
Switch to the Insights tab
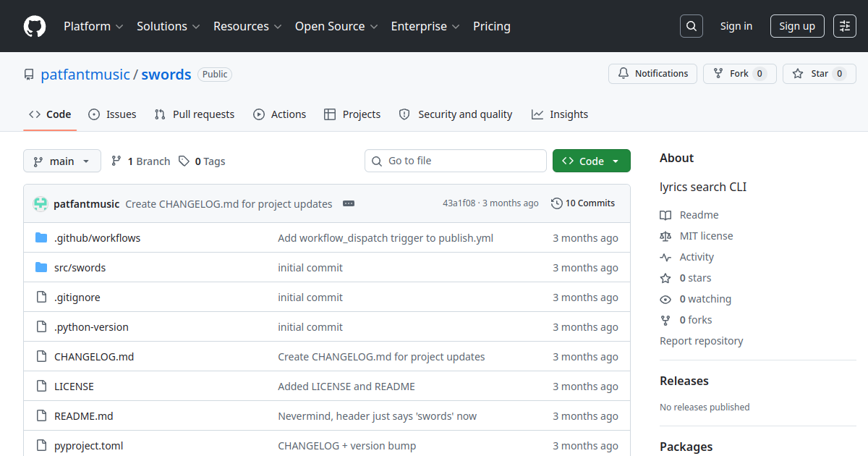pyautogui.click(x=560, y=114)
